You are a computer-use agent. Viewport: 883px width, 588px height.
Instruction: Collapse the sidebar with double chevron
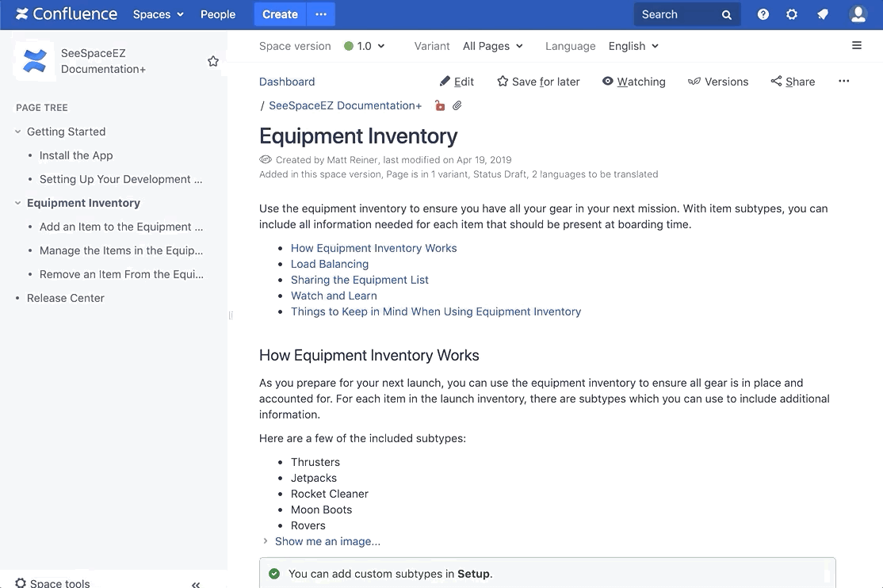[x=196, y=584]
